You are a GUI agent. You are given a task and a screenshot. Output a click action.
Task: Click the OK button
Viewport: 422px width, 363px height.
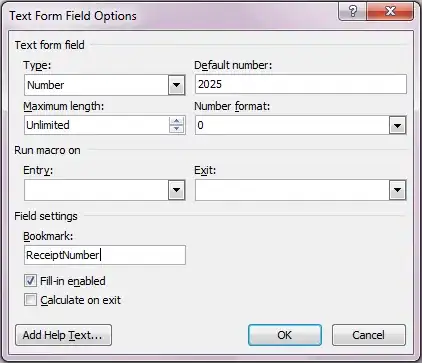(285, 335)
